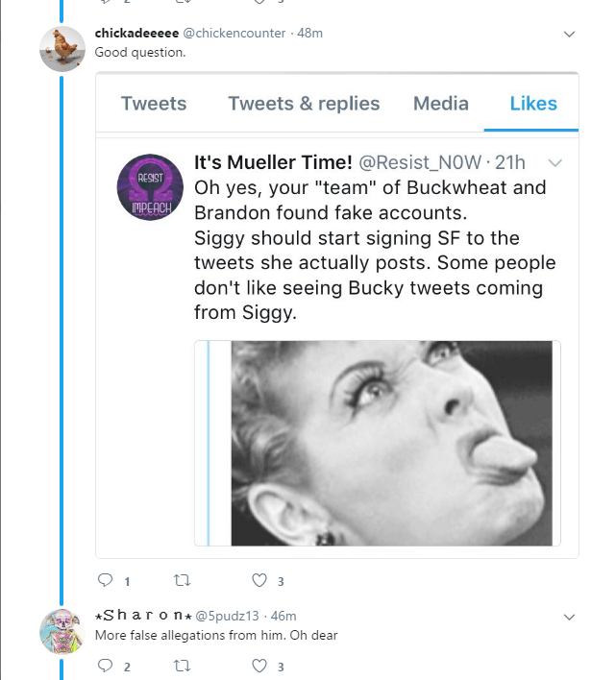616x680 pixels.
Task: Reply to chickadeeeee's "Good question" tweet
Action: coord(106,580)
